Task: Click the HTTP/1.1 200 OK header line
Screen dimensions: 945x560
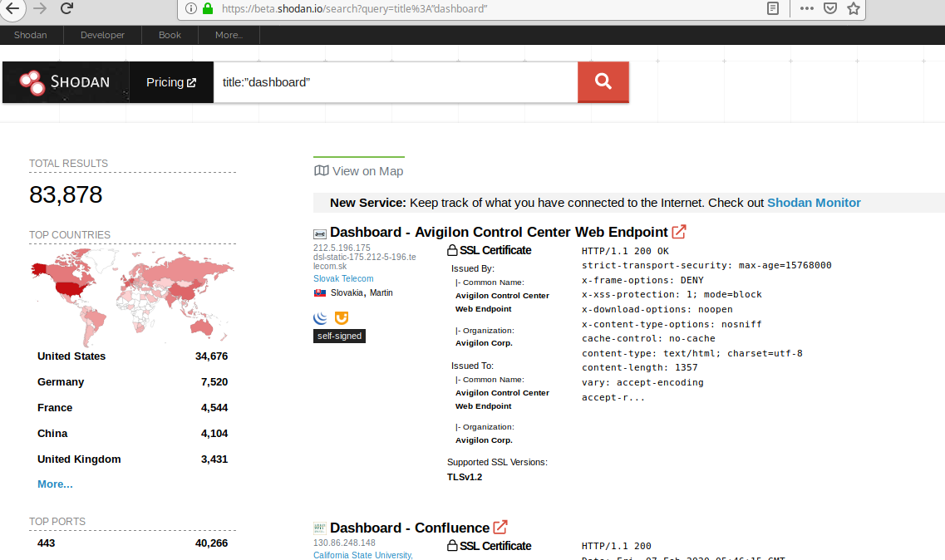Action: pos(625,251)
